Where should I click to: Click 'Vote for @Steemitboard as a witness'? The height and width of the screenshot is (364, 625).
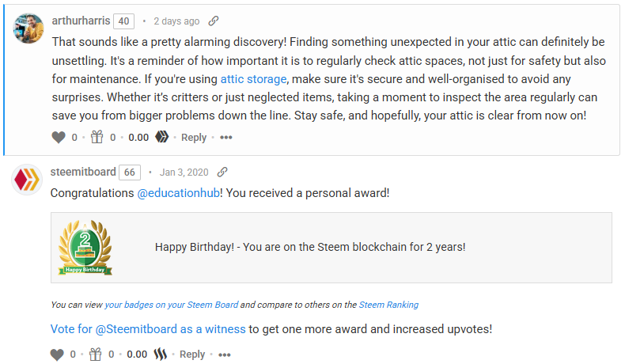click(148, 329)
